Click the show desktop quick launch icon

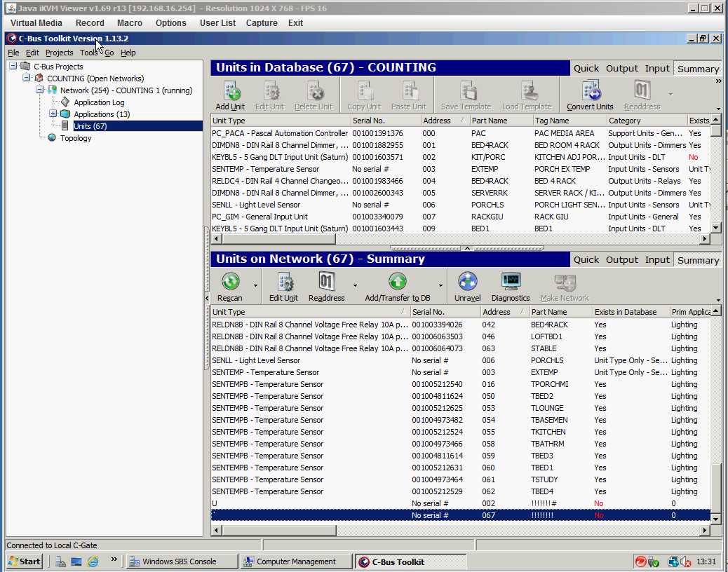pos(76,561)
